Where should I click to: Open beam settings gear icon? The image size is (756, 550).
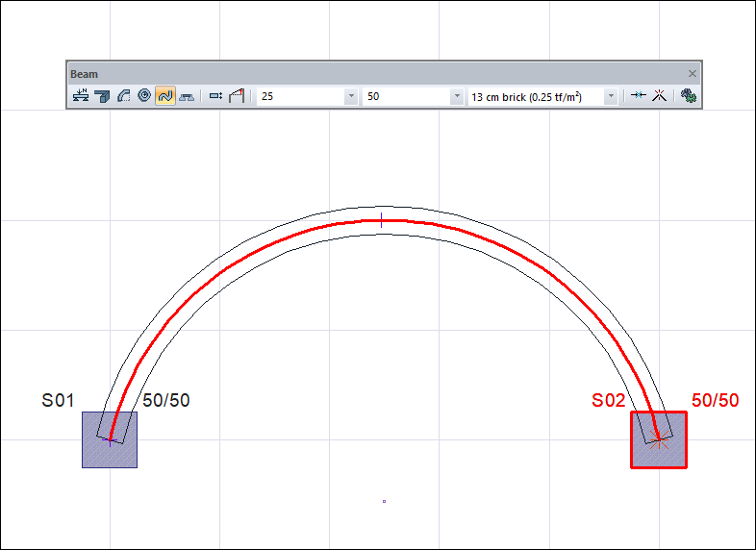point(688,96)
